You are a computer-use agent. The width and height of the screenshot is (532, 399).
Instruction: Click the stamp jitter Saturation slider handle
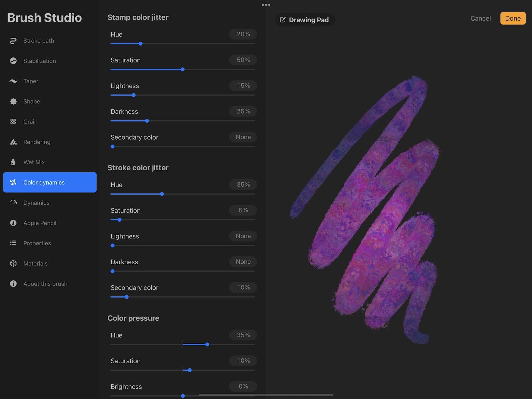coord(183,69)
